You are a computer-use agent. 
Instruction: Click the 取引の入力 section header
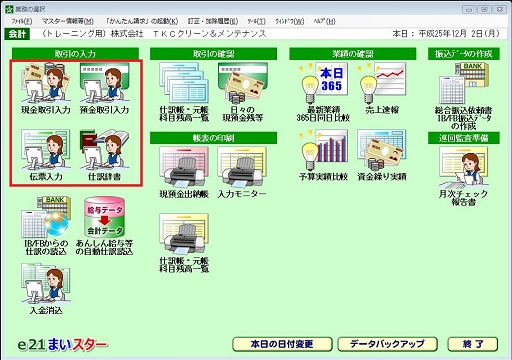click(x=75, y=54)
